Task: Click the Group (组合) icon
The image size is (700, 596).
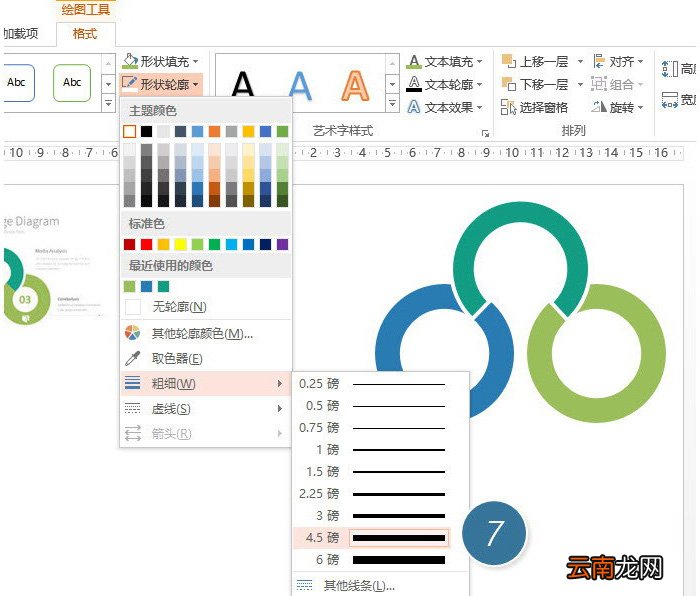Action: point(599,84)
